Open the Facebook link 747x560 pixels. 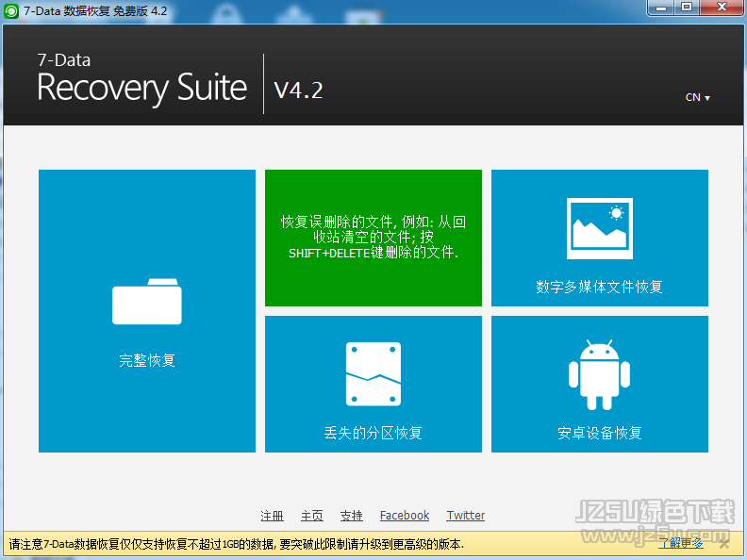(405, 516)
